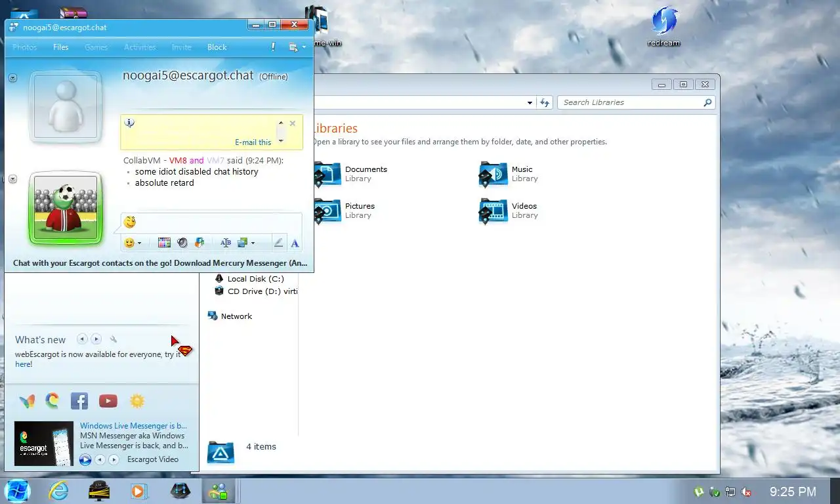Open the YouTube tab icon
Image resolution: width=840 pixels, height=504 pixels.
(x=108, y=401)
